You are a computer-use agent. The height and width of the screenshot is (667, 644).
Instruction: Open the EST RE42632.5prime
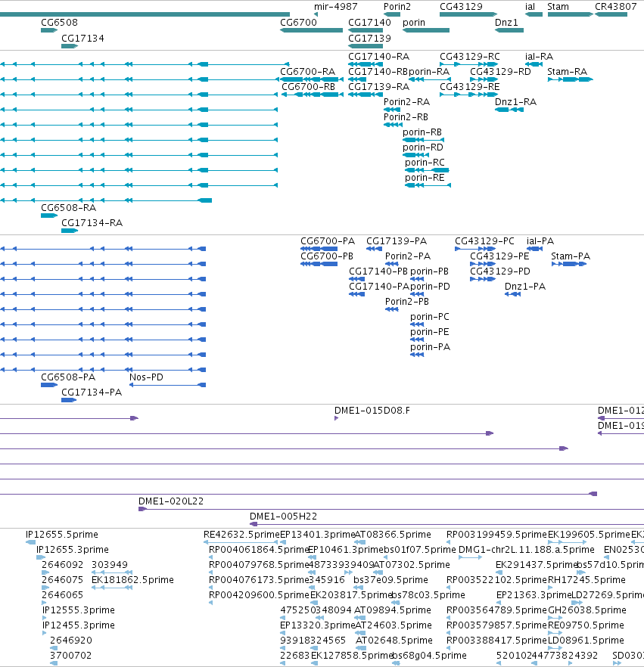click(x=241, y=535)
